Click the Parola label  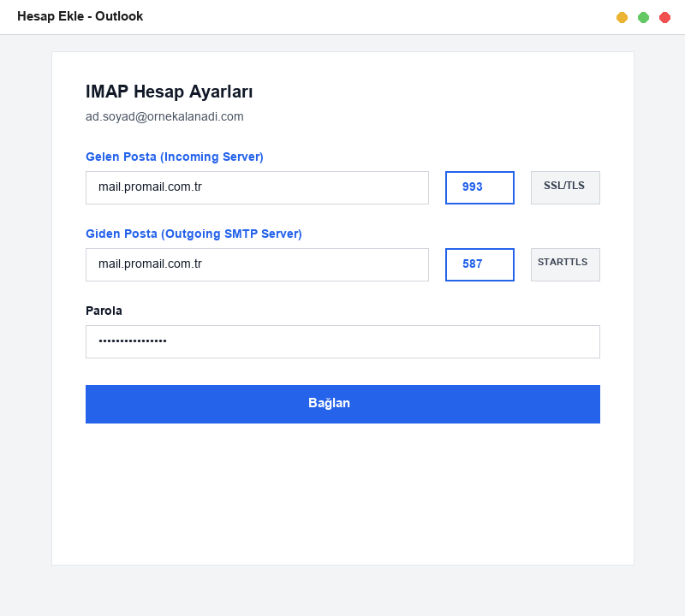point(104,311)
